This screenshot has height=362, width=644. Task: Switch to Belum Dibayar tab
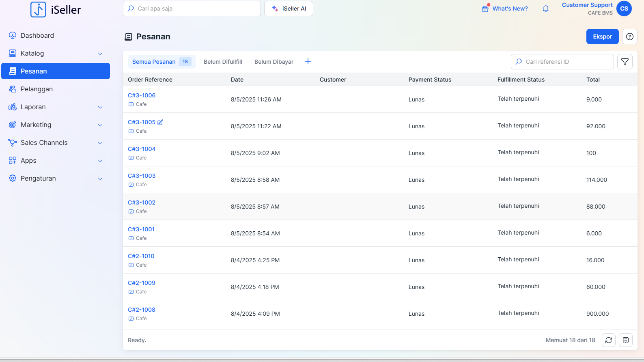coord(274,62)
